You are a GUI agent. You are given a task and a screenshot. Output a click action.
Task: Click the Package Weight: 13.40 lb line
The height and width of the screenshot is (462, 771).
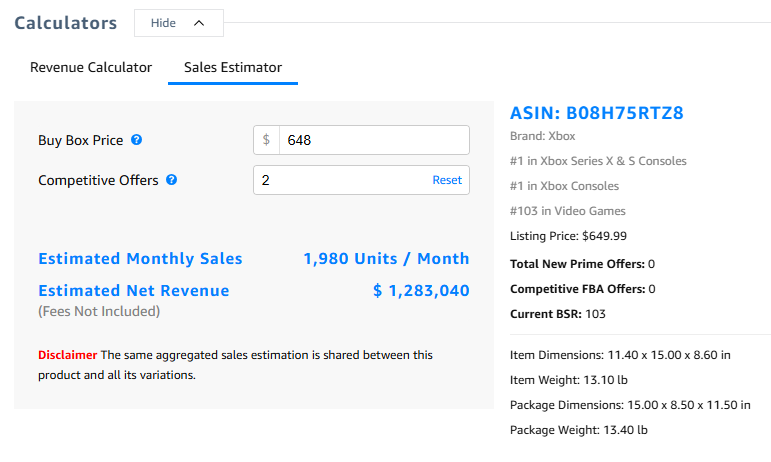[579, 430]
